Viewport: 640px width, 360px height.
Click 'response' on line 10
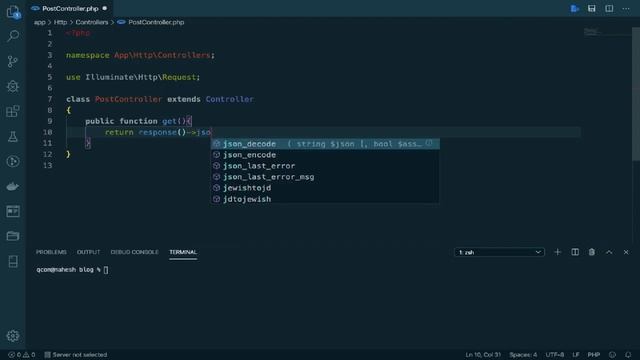click(x=158, y=132)
